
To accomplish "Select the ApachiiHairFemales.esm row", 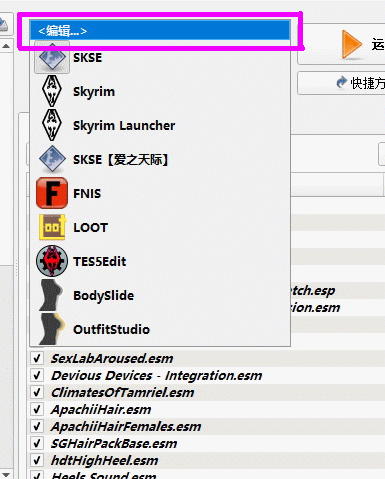I will tap(207, 427).
